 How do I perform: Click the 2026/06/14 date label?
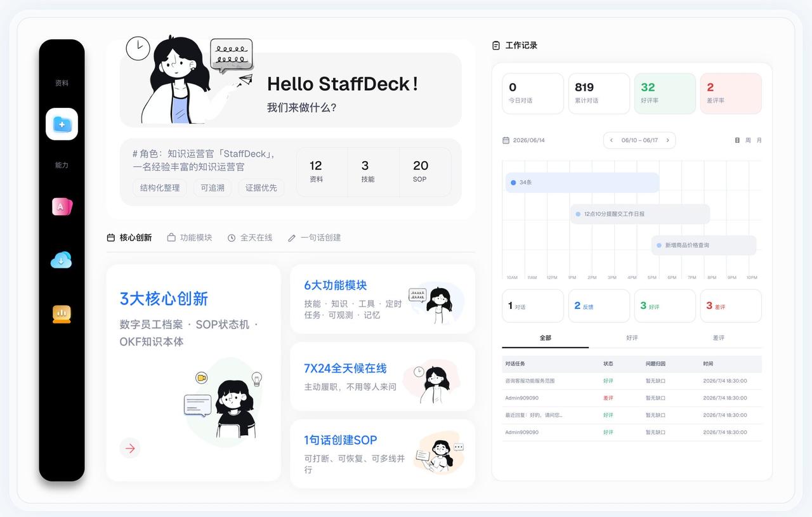[x=529, y=140]
